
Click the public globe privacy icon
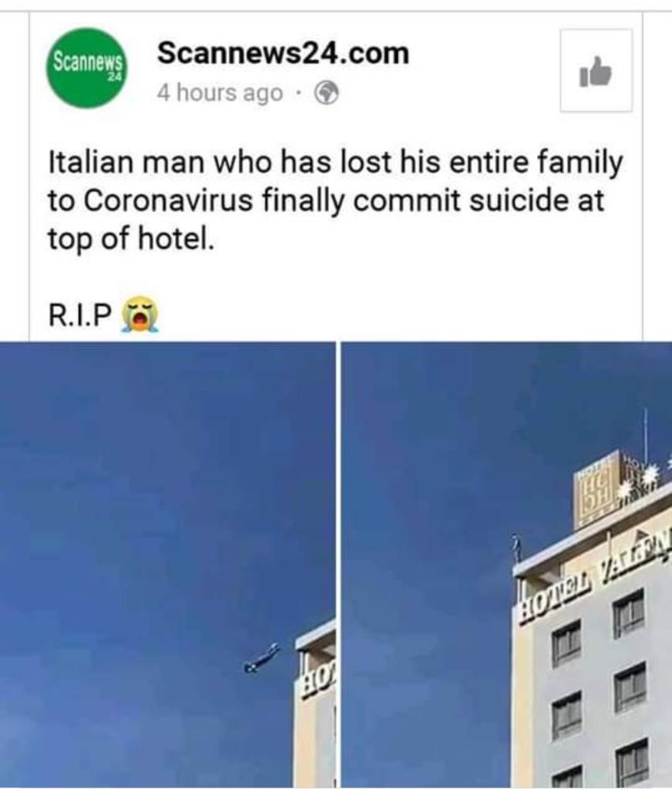326,93
